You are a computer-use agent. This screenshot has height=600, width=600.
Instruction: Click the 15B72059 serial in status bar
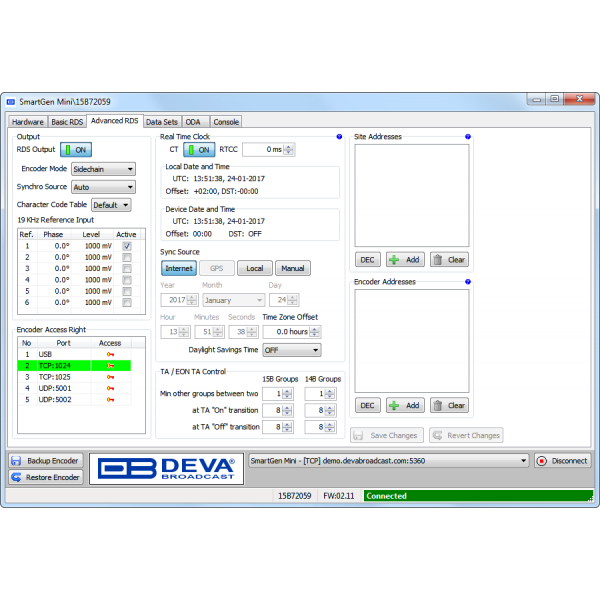pos(295,496)
